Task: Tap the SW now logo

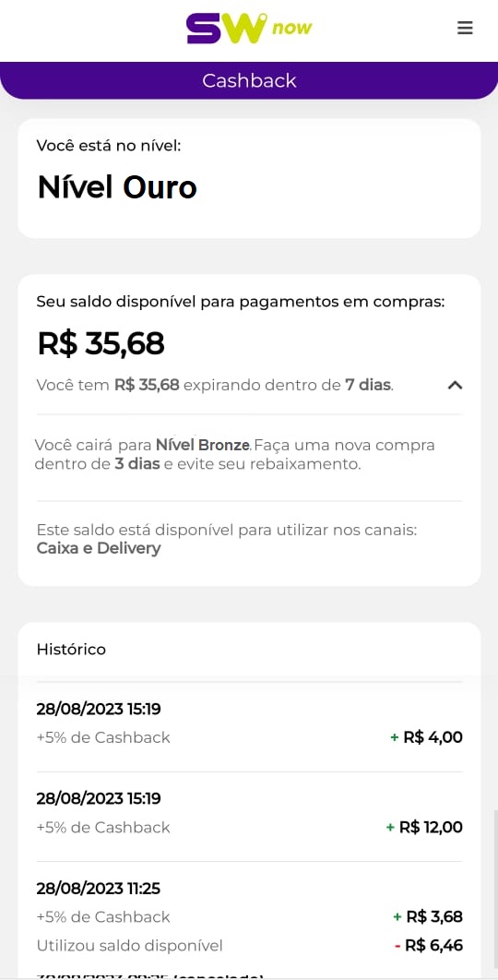Action: pyautogui.click(x=249, y=29)
